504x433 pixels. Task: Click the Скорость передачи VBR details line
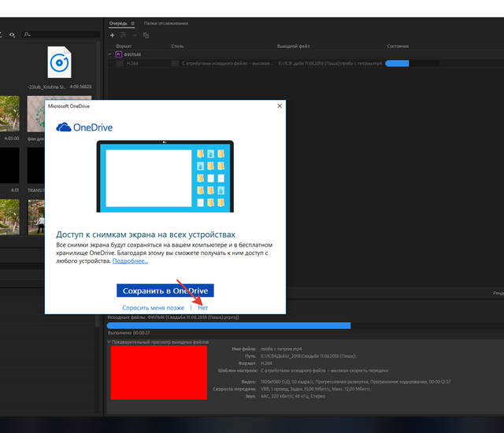coord(315,389)
